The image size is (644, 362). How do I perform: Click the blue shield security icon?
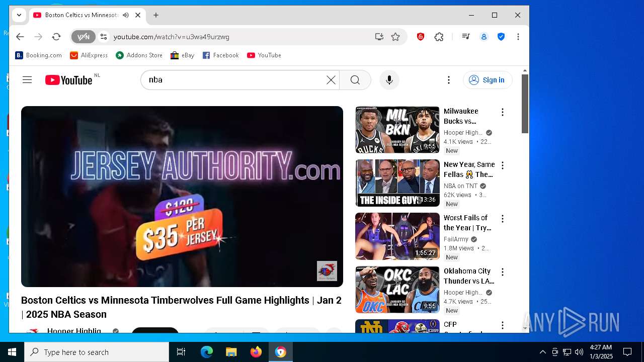(501, 37)
